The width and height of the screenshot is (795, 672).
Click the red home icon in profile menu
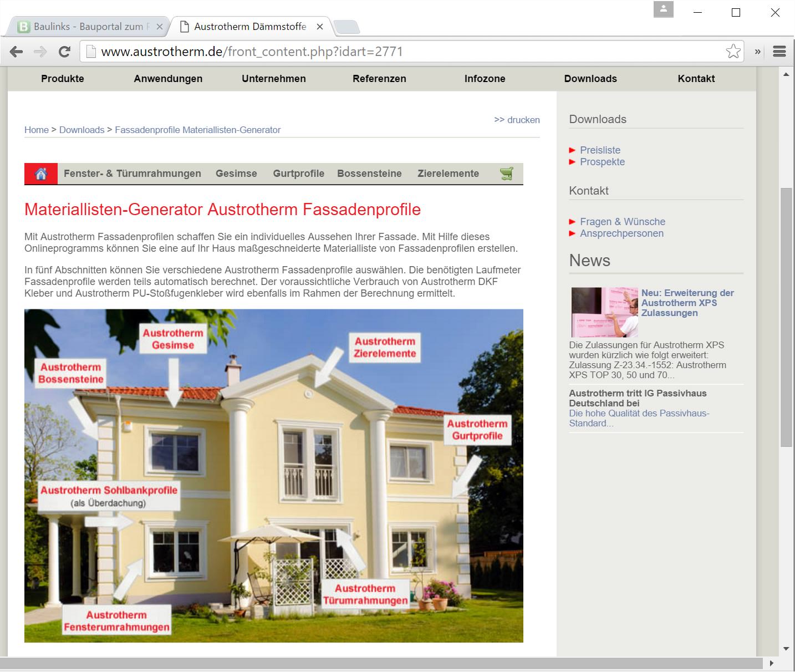(x=41, y=174)
